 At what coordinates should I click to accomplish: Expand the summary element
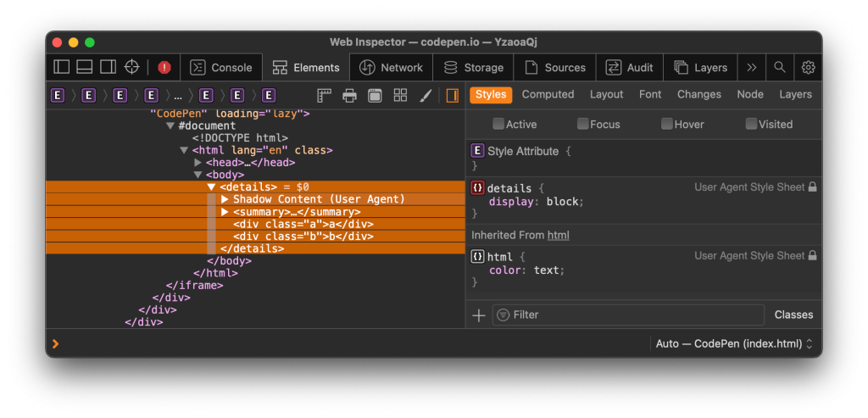tap(225, 212)
